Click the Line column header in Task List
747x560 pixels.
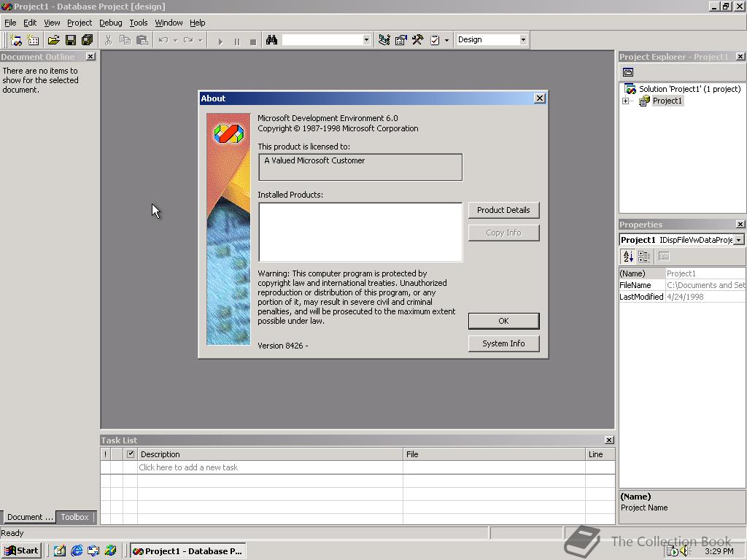[600, 454]
